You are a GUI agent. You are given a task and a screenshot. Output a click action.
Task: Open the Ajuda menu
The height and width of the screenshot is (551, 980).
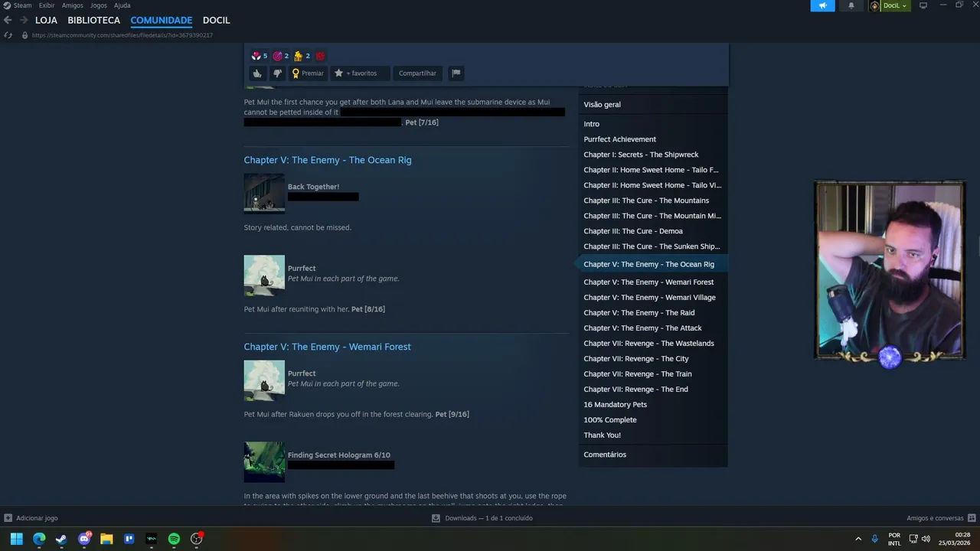[122, 5]
